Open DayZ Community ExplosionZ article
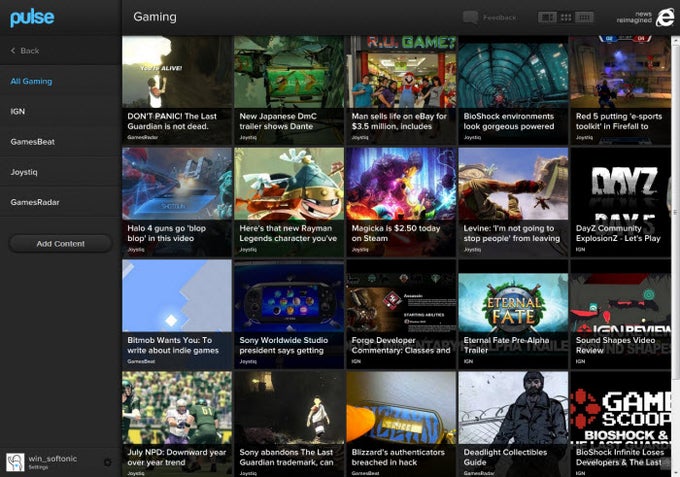This screenshot has height=477, width=680. (x=621, y=202)
